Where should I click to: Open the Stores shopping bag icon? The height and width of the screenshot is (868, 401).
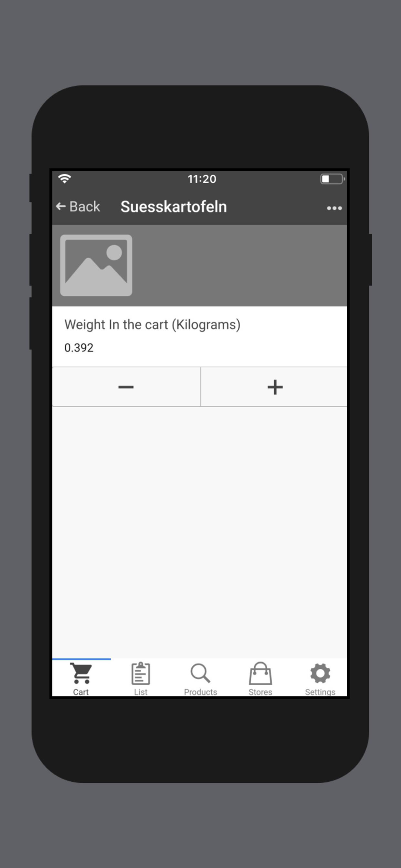pos(260,673)
